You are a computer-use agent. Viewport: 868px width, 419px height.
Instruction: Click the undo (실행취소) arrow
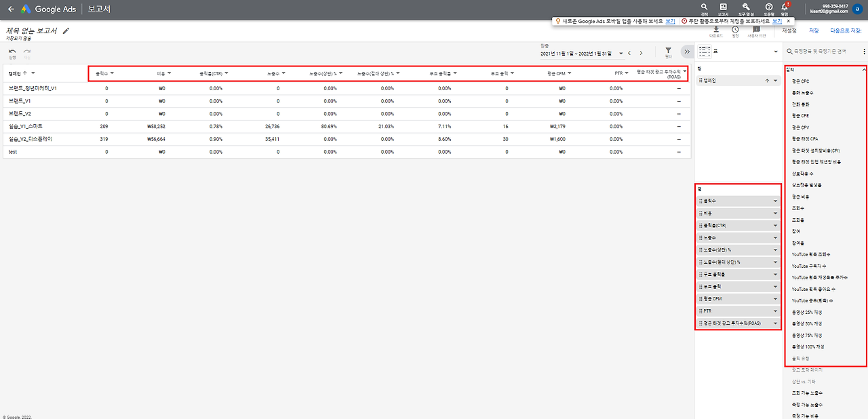(12, 53)
